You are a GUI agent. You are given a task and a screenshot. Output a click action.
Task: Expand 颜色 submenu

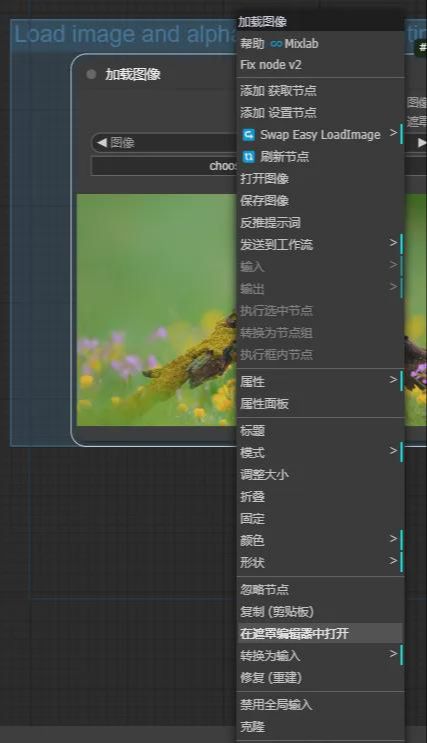coord(320,540)
